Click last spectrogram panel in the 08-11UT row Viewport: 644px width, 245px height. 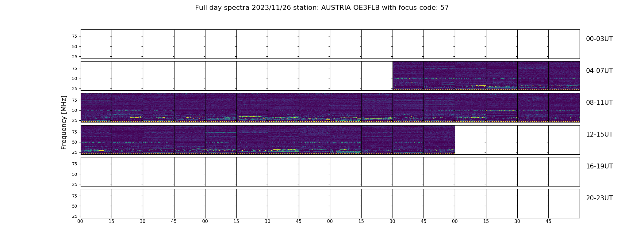(564, 108)
